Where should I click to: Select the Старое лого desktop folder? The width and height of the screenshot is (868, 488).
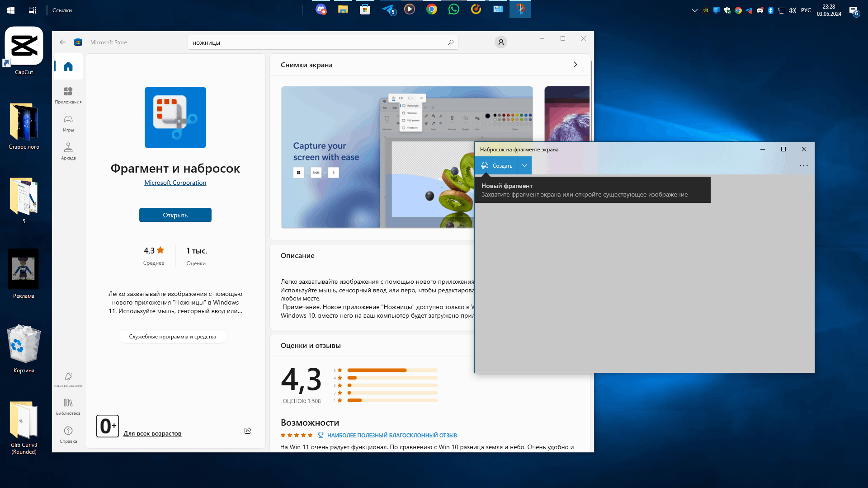[x=24, y=127]
